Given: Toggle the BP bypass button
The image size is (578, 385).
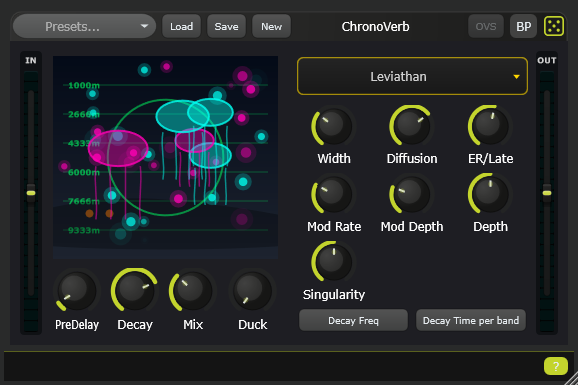Looking at the screenshot, I should coord(523,26).
